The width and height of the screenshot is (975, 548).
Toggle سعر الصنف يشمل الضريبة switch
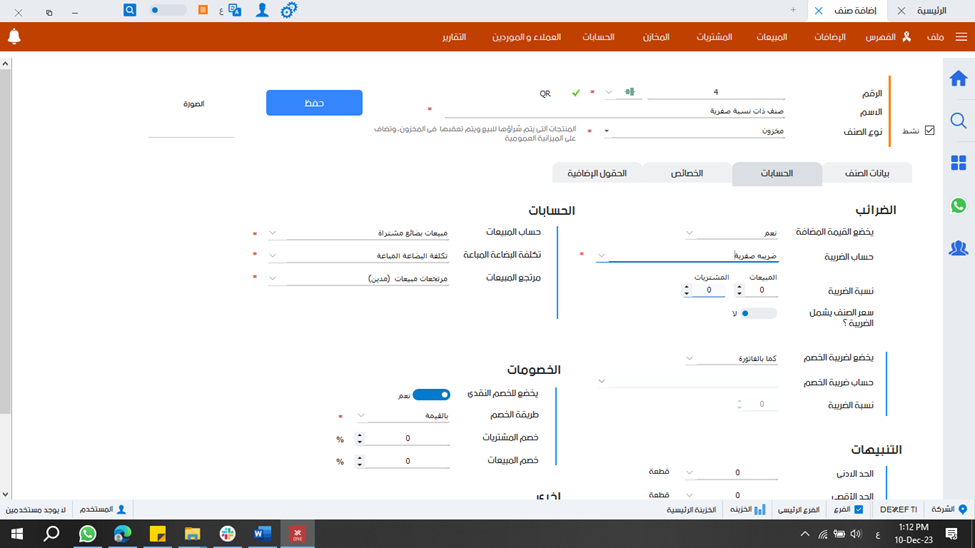tap(759, 313)
